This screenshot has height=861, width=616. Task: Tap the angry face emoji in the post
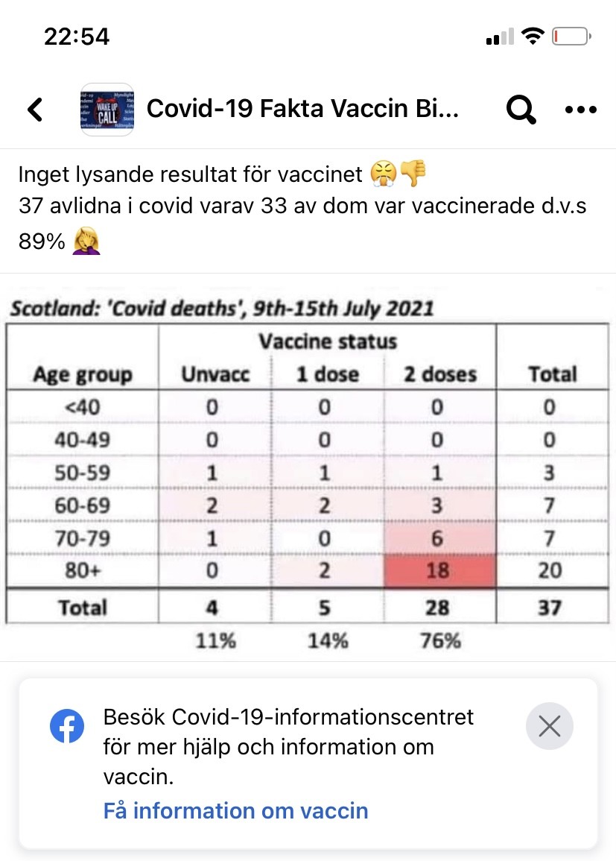(x=382, y=175)
